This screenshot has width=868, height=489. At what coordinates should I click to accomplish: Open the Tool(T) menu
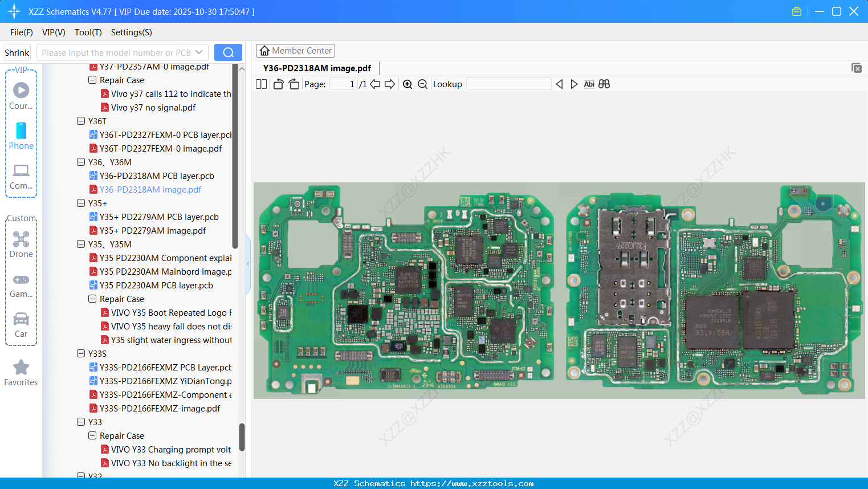click(88, 32)
